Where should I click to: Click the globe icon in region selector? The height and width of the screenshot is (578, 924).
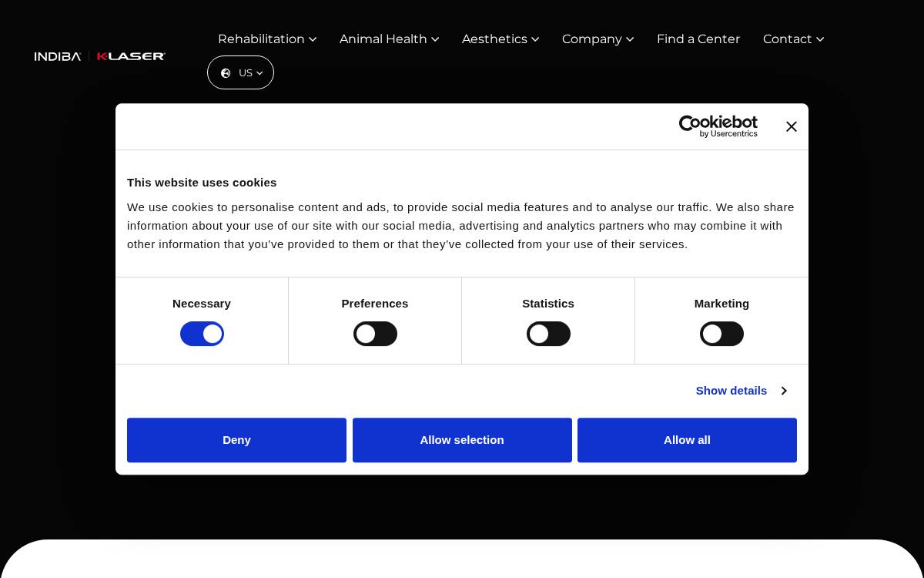pos(226,73)
